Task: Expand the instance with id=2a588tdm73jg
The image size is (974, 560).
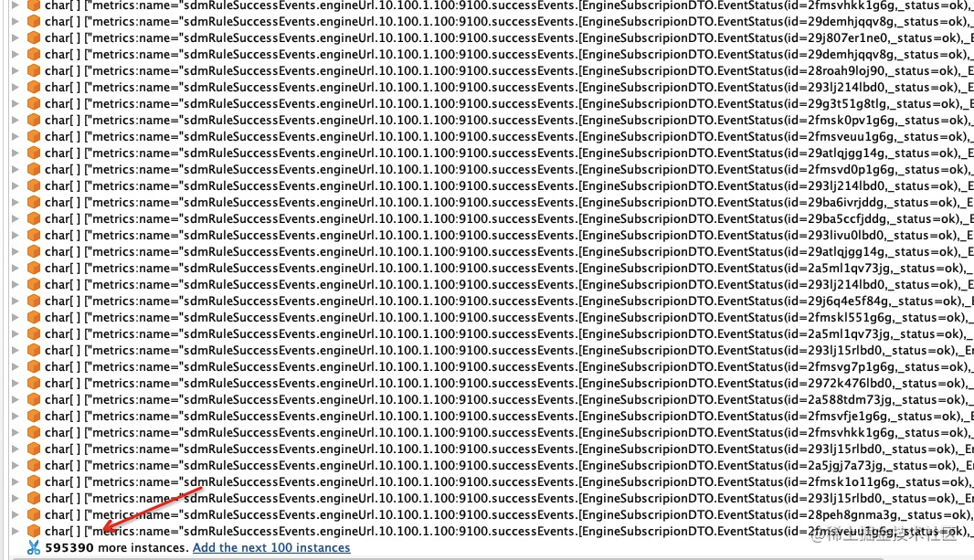Action: point(16,400)
